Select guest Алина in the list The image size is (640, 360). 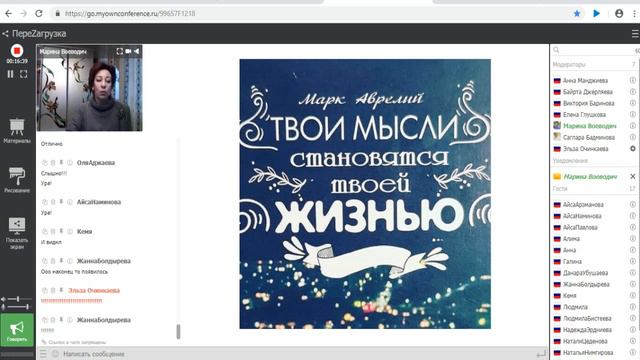pos(571,239)
